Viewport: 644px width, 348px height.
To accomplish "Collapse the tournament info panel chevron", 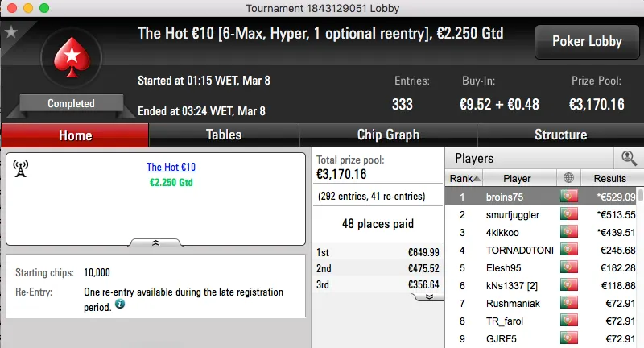I will pos(155,242).
